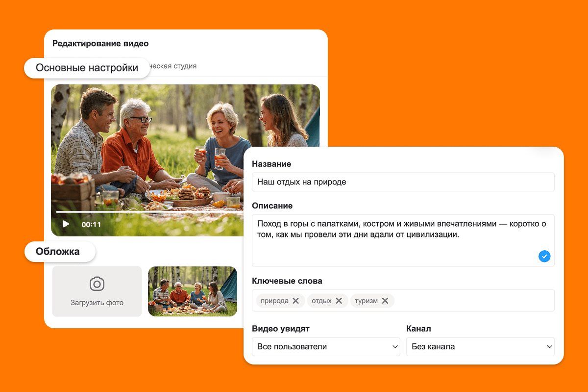588x392 pixels.
Task: Switch to the 'Основные настройки' tab
Action: tap(87, 68)
